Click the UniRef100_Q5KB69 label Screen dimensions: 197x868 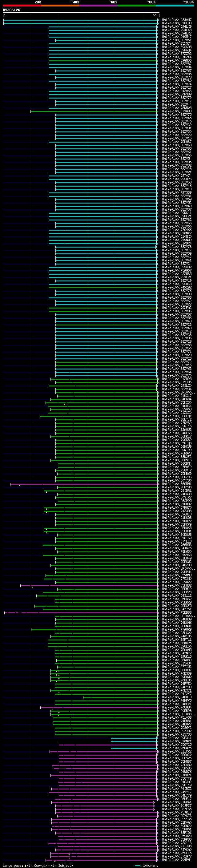177,474
